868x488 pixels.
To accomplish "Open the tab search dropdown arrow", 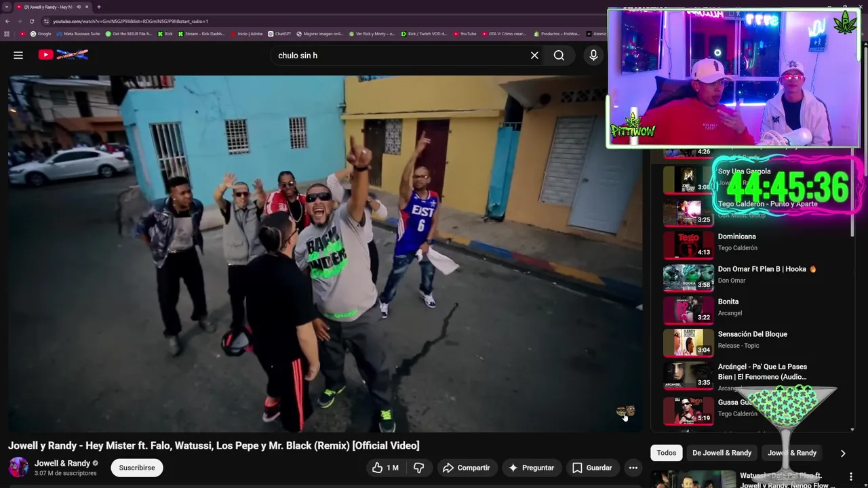I will [x=7, y=7].
